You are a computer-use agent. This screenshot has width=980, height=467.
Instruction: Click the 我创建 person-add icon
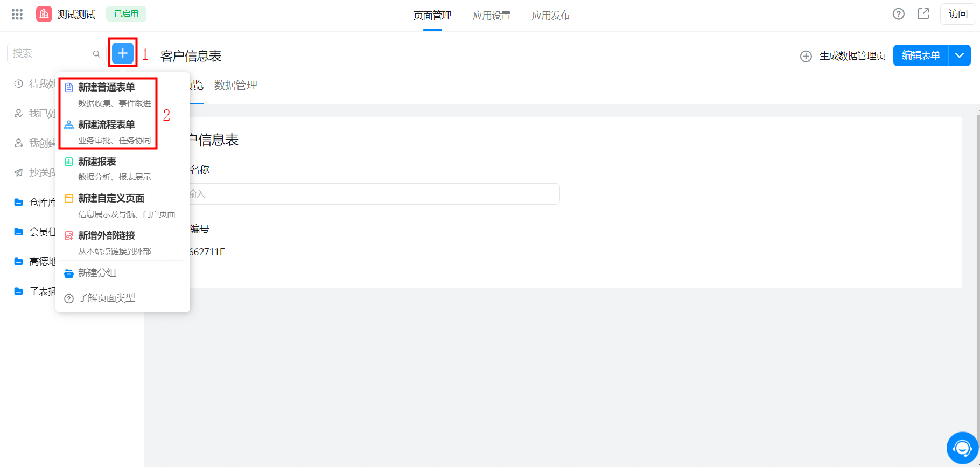(x=19, y=143)
